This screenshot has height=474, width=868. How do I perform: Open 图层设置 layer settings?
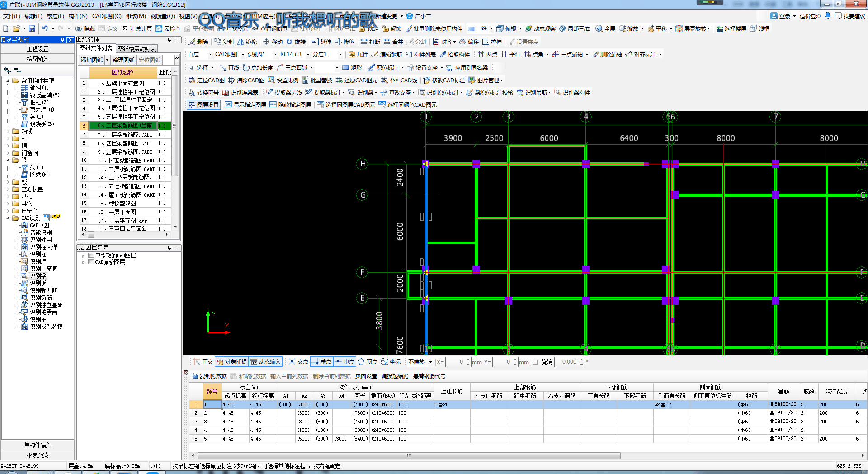pos(203,105)
